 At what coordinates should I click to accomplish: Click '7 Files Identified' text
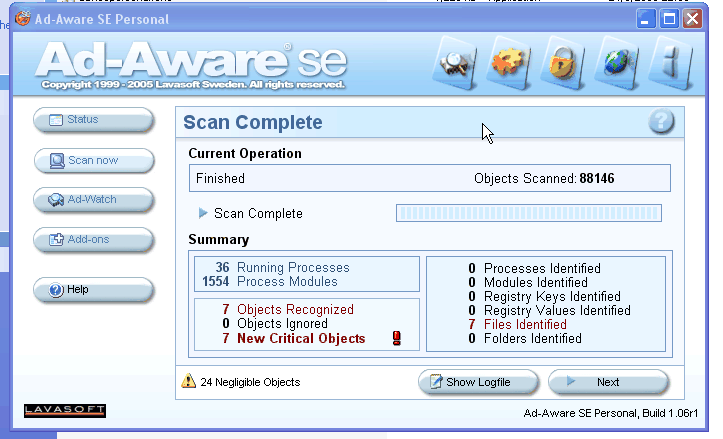517,324
